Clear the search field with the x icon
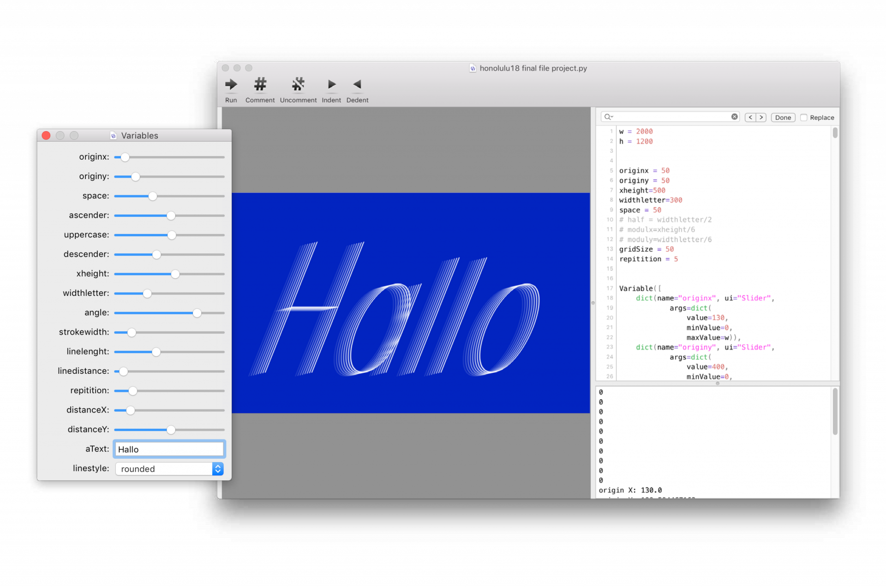This screenshot has height=588, width=886. (x=734, y=117)
